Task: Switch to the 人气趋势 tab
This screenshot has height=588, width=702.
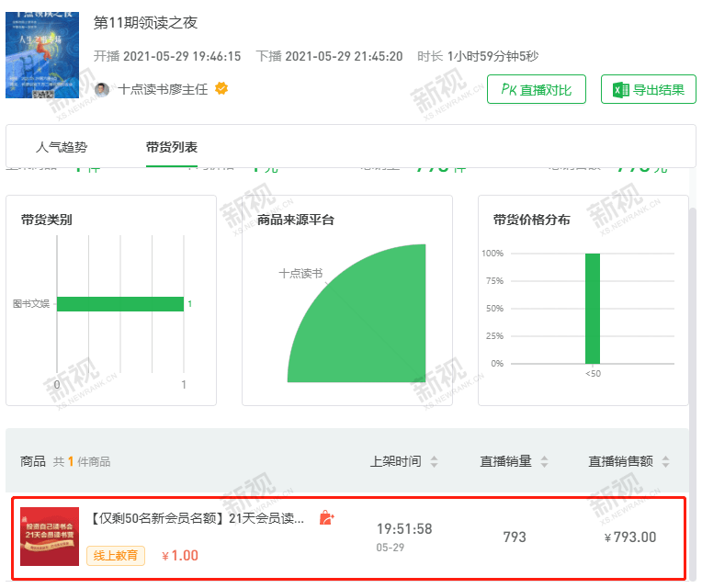Action: pos(62,147)
